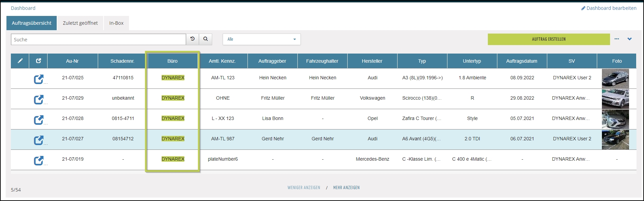Open the In-Box tab
The height and width of the screenshot is (201, 644).
pos(116,23)
